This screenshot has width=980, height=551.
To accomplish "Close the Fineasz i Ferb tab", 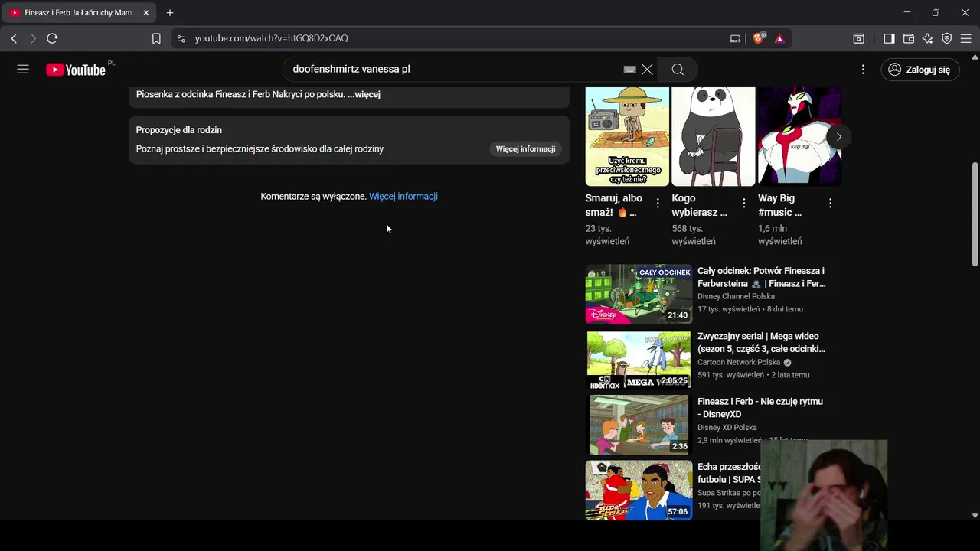I will (x=146, y=13).
